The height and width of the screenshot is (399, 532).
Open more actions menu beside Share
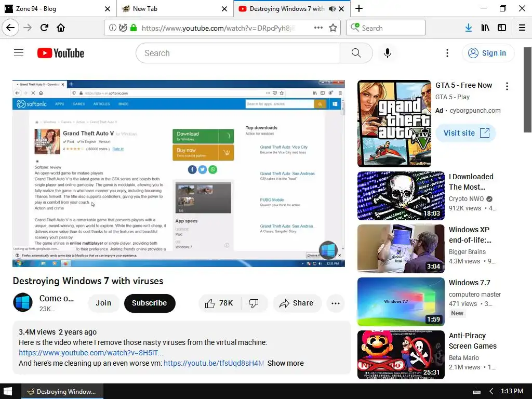(336, 303)
